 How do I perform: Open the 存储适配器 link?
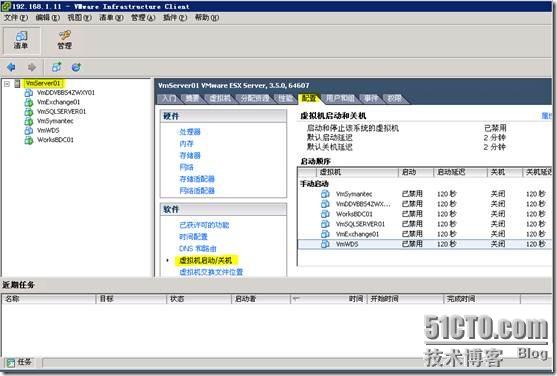pyautogui.click(x=197, y=179)
